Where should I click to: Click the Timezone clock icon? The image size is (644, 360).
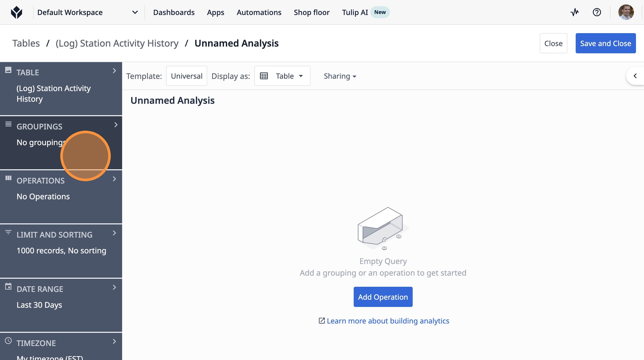[8, 341]
